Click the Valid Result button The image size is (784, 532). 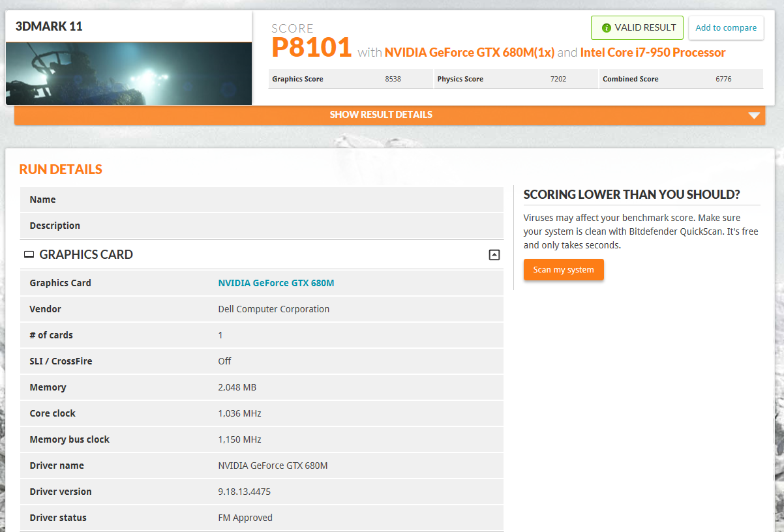click(637, 28)
